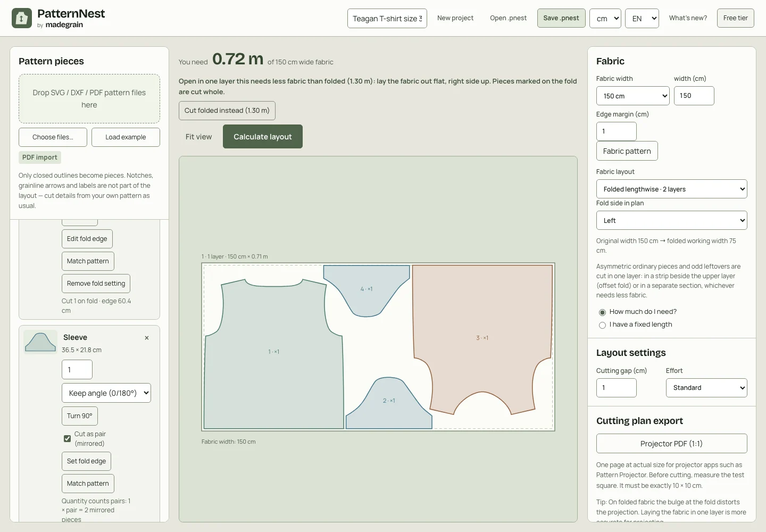Image resolution: width=766 pixels, height=532 pixels.
Task: Open the What's new? link
Action: click(x=688, y=18)
